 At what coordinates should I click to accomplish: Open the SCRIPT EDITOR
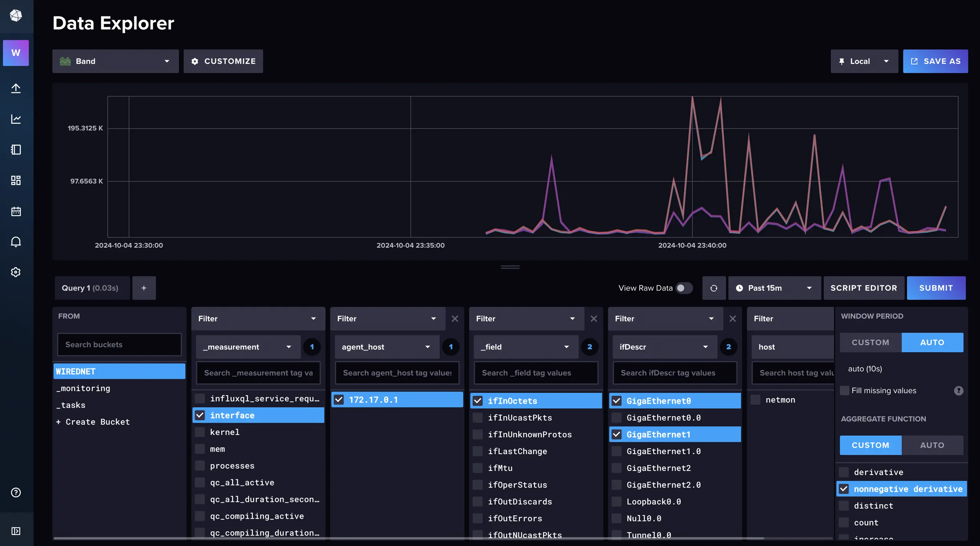coord(863,288)
